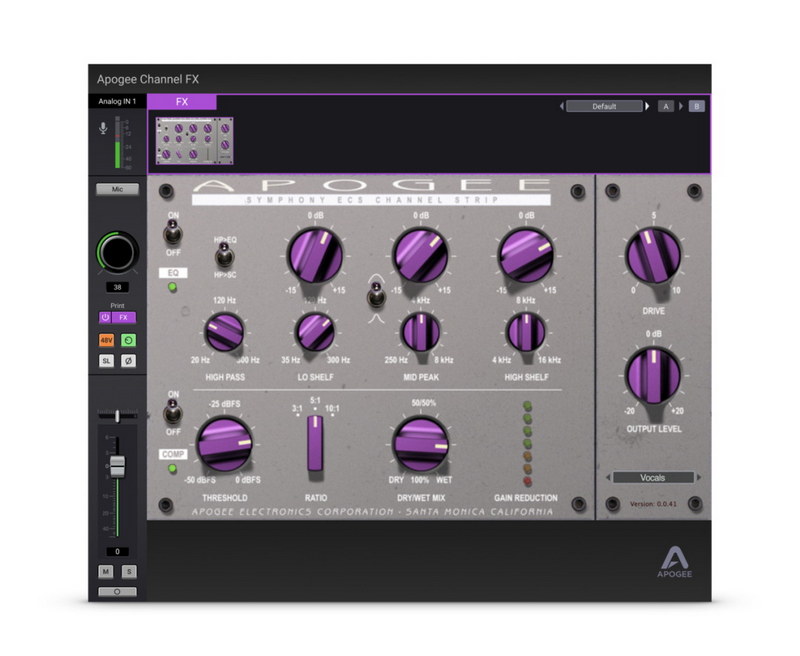Click the Threshold knob

point(224,444)
